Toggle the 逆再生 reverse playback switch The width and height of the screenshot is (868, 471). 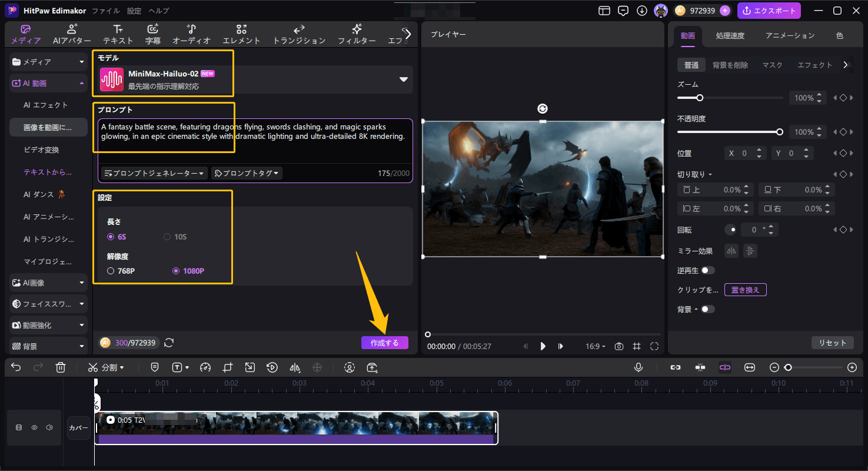tap(707, 270)
